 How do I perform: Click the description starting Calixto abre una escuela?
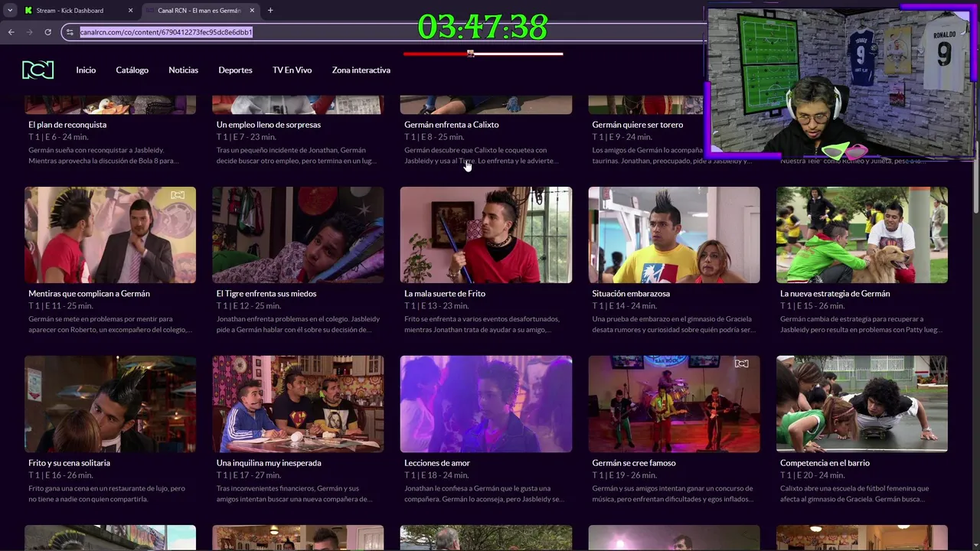tap(857, 494)
